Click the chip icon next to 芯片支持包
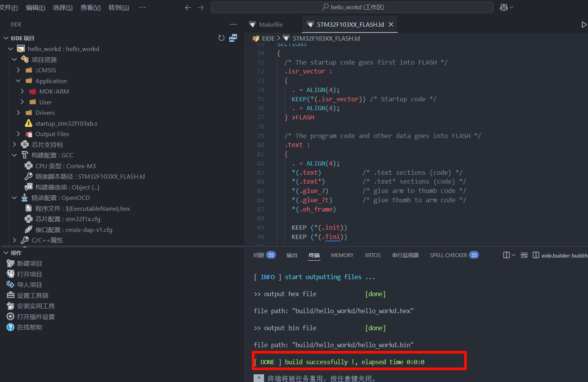Screen dimensions: 588x382 tap(25, 145)
